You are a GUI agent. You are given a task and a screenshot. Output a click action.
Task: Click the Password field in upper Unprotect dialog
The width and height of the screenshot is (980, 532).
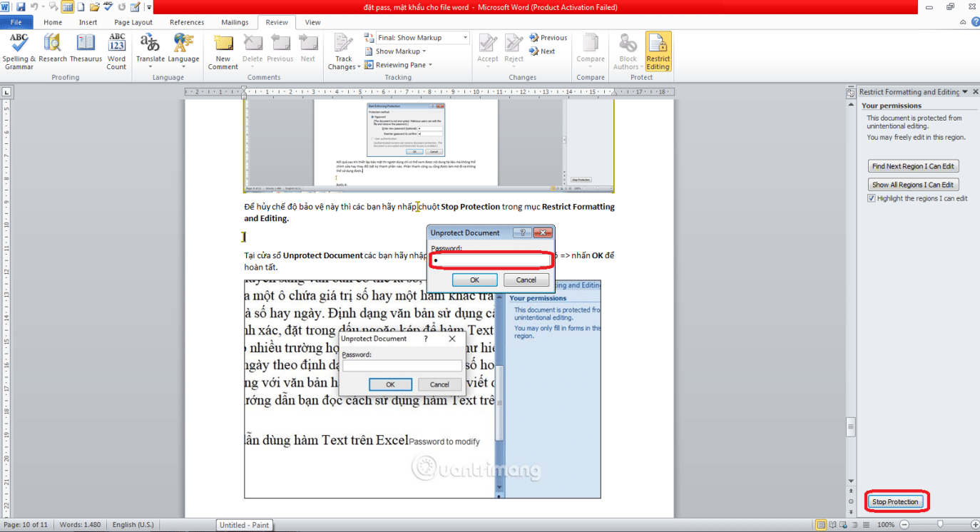point(491,260)
